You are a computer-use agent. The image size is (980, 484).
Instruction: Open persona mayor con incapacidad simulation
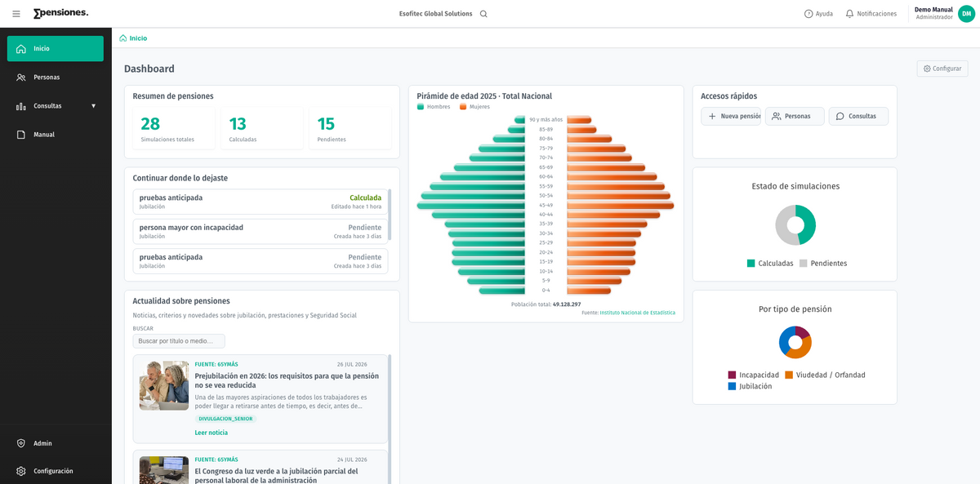(261, 231)
